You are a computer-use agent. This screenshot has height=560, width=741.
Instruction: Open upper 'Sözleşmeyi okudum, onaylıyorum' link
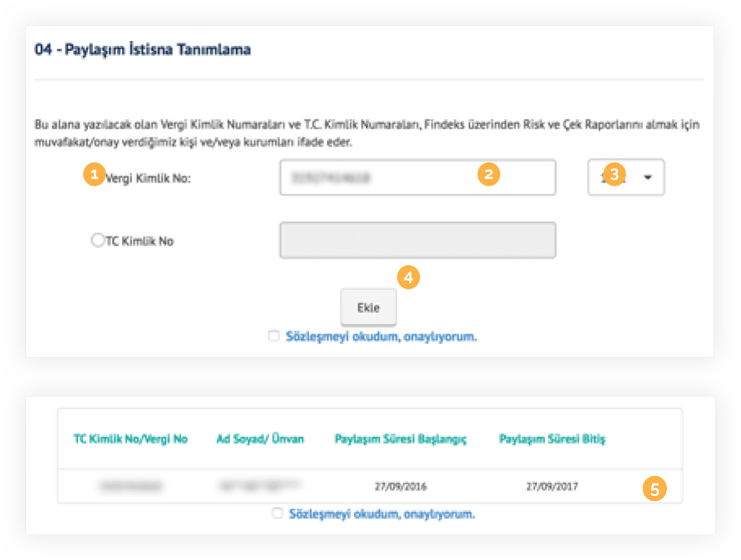[381, 337]
